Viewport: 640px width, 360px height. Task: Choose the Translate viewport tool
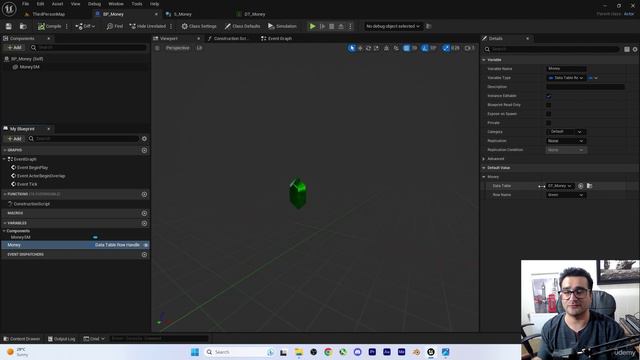point(360,48)
